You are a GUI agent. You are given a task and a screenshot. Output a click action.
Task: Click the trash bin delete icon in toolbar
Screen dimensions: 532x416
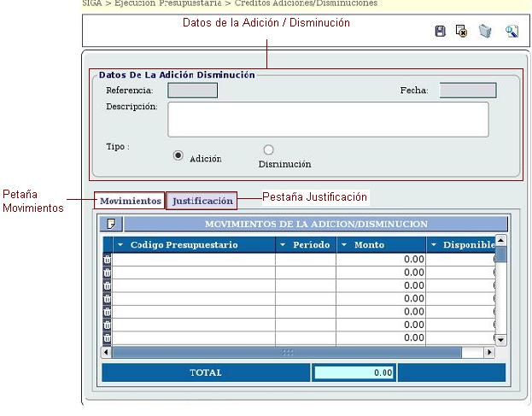pyautogui.click(x=485, y=32)
